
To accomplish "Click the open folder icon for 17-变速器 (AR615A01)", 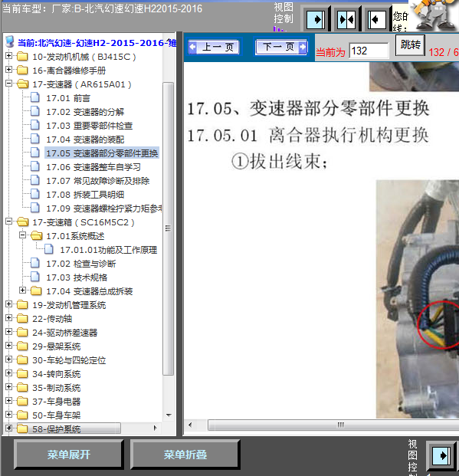I will point(22,84).
